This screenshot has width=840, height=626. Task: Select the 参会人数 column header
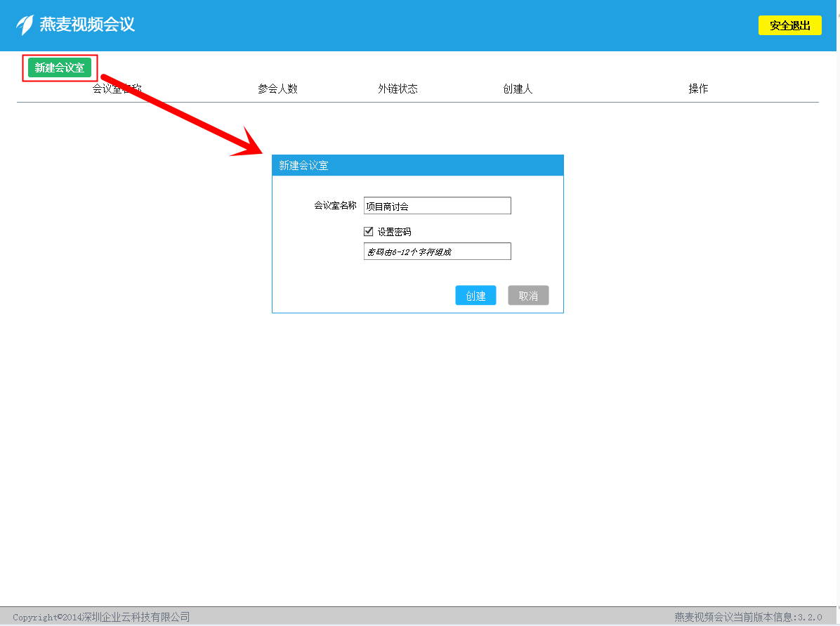(x=277, y=89)
